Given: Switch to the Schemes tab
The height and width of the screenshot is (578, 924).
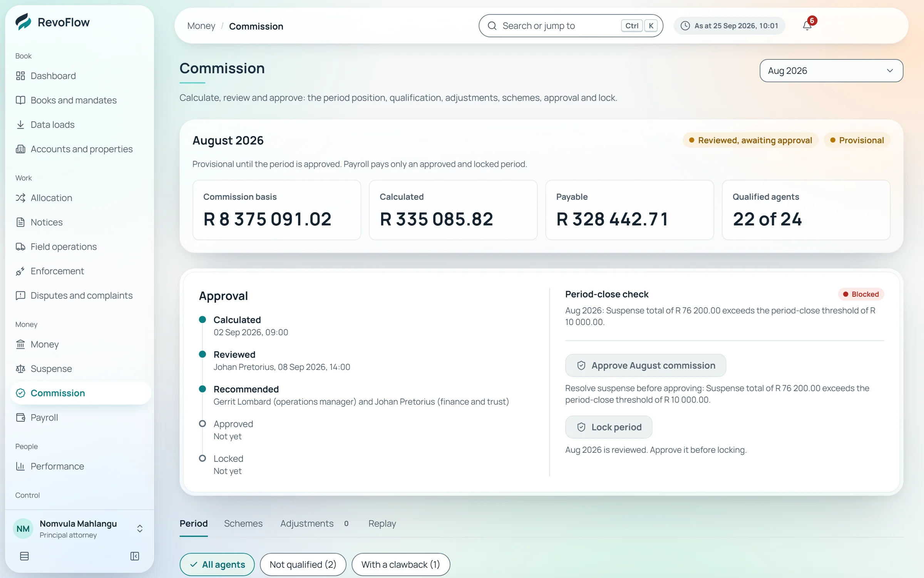Looking at the screenshot, I should click(x=243, y=524).
